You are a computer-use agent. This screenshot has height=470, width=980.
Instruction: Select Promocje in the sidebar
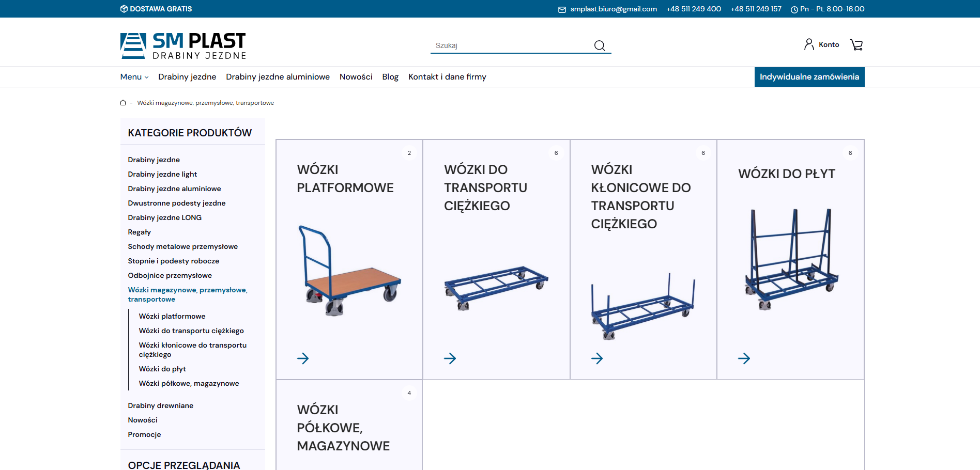[x=144, y=434]
